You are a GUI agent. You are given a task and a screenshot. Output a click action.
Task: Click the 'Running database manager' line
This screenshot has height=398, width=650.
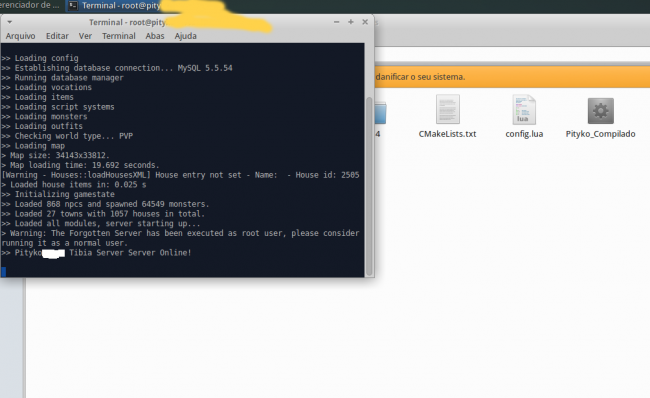(63, 78)
